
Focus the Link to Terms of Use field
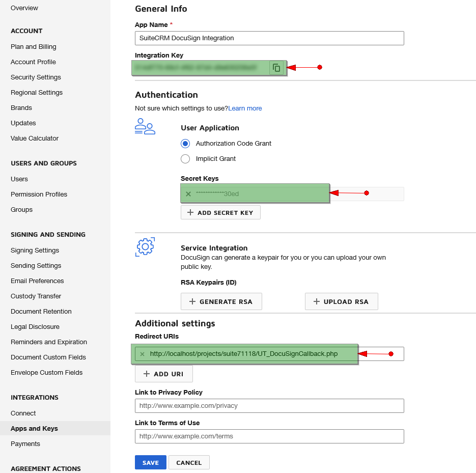point(269,436)
